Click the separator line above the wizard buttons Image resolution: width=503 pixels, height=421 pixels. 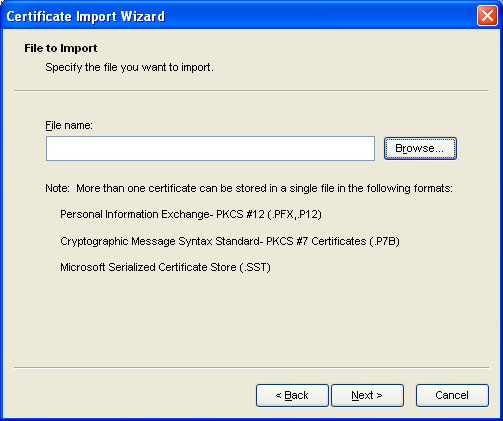[x=252, y=368]
